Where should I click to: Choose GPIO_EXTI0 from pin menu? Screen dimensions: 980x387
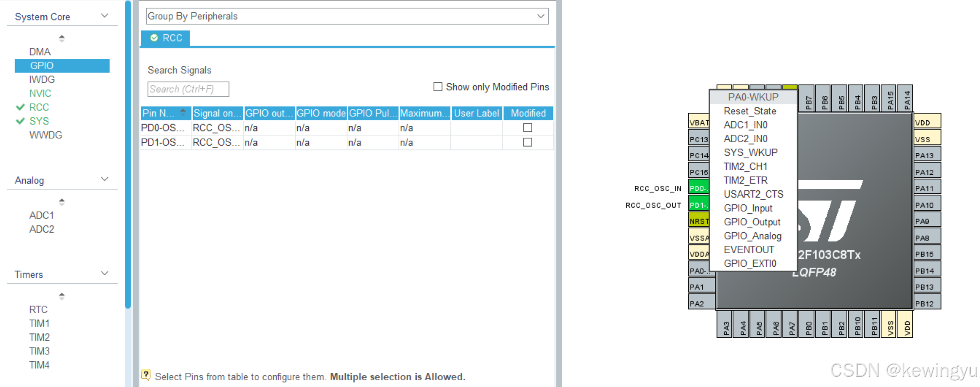coord(749,263)
